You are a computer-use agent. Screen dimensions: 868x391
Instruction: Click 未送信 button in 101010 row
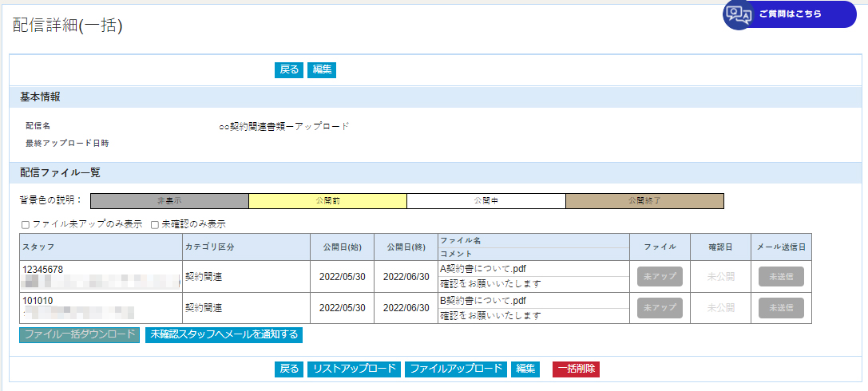pos(781,307)
